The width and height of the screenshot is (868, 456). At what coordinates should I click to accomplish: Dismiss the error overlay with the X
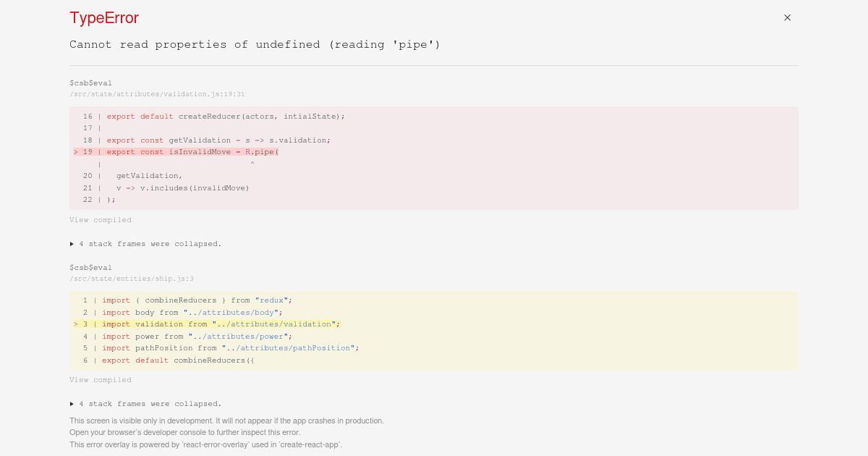pos(787,17)
